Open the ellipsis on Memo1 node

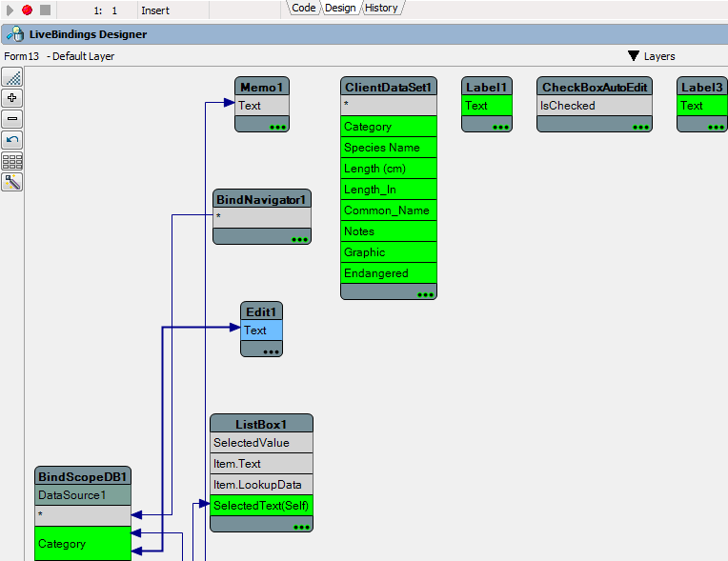[x=277, y=126]
